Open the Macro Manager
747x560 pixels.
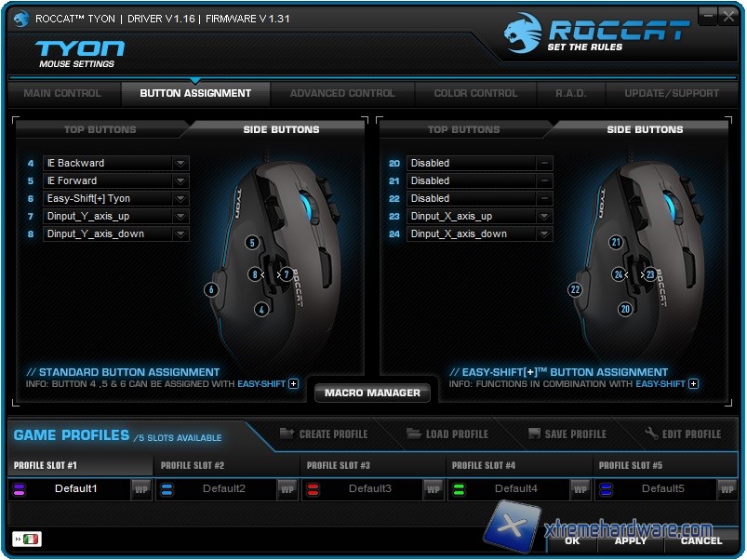[372, 393]
